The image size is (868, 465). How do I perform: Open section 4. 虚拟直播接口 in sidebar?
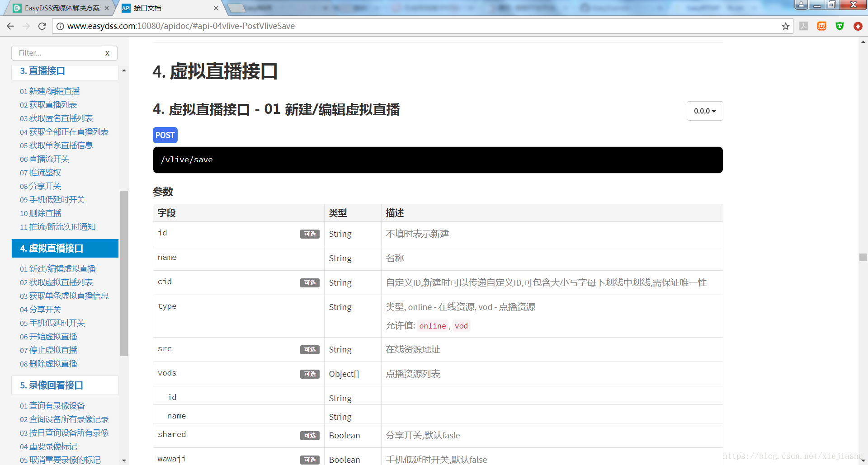65,249
